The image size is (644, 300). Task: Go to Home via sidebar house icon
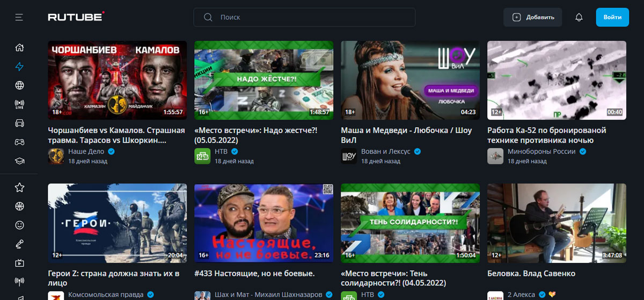coord(19,47)
